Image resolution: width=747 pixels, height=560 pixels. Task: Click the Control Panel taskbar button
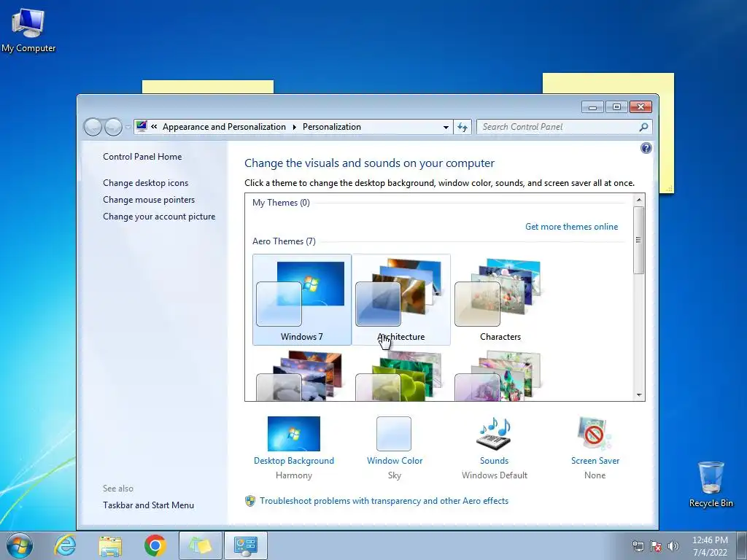coord(246,545)
